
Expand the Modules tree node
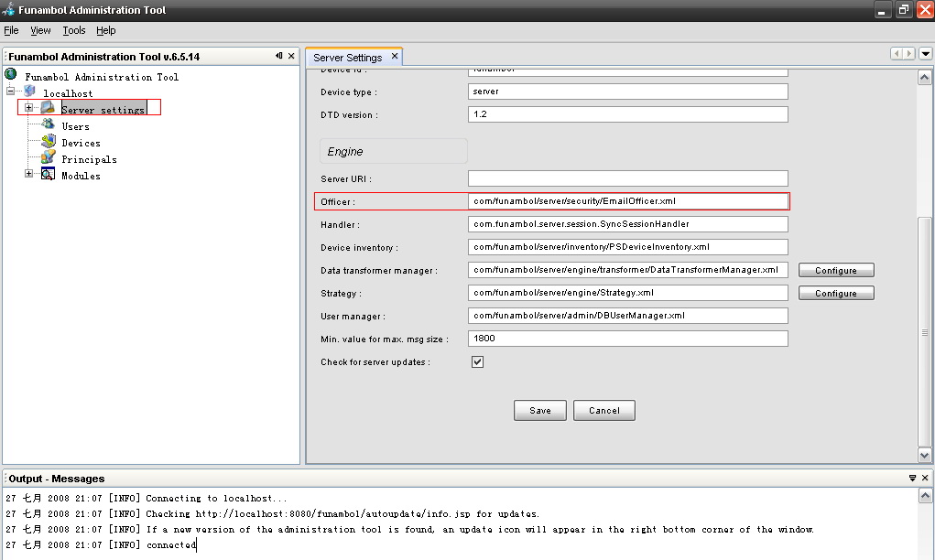click(x=28, y=173)
